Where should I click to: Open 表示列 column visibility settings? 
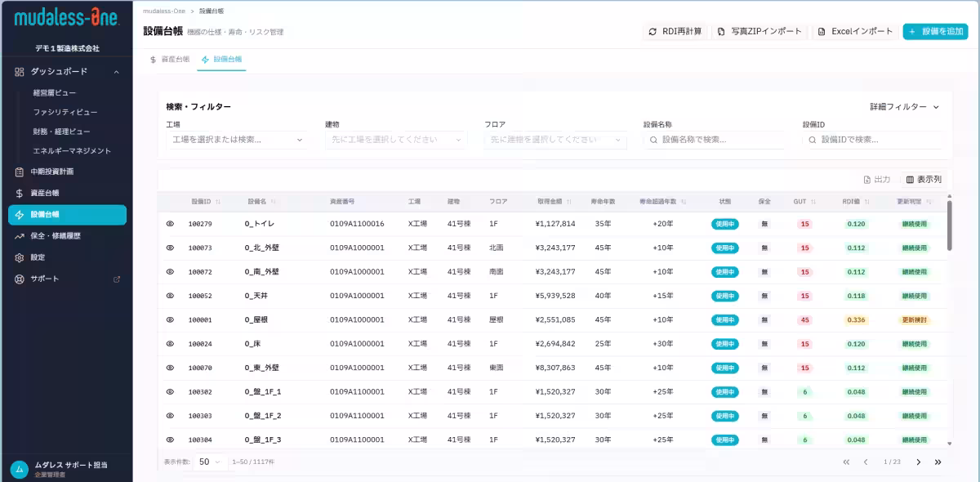pos(924,179)
